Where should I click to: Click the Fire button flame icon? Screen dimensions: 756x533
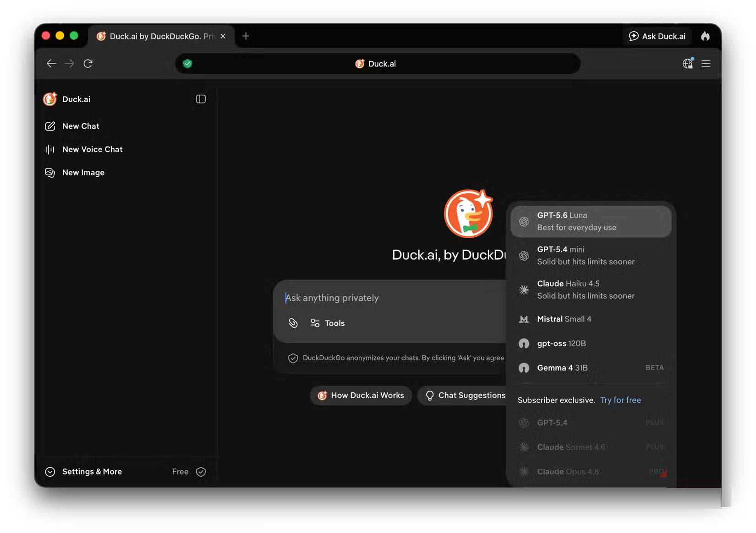705,36
